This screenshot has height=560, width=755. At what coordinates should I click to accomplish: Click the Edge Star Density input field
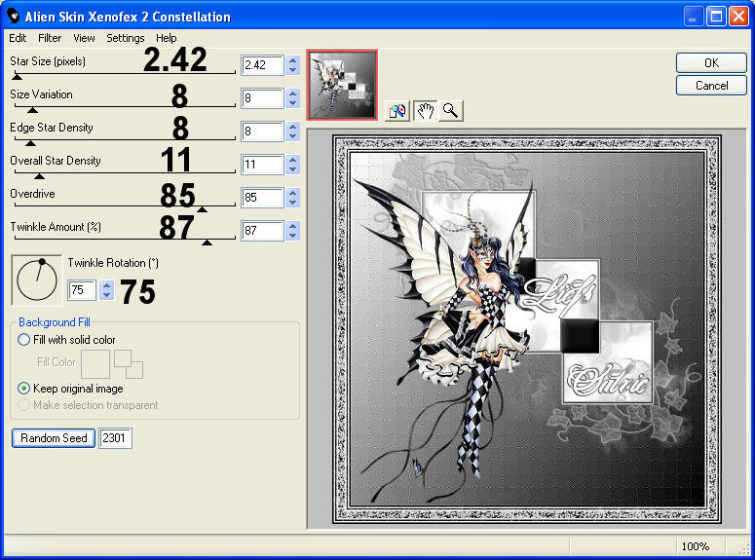tap(262, 131)
